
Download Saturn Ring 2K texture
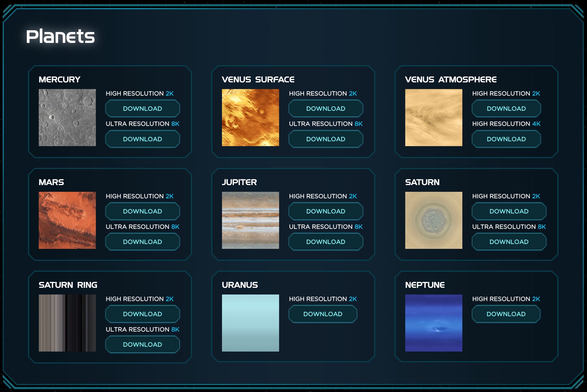tap(142, 314)
